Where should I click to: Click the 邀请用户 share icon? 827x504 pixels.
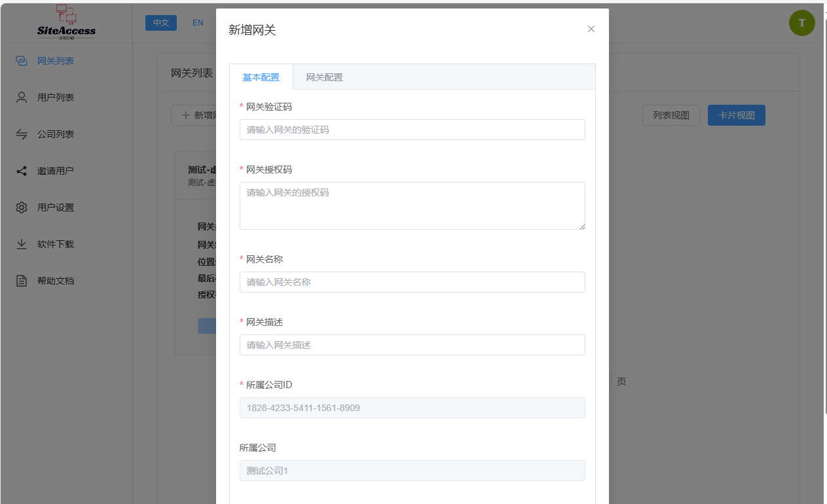[22, 171]
